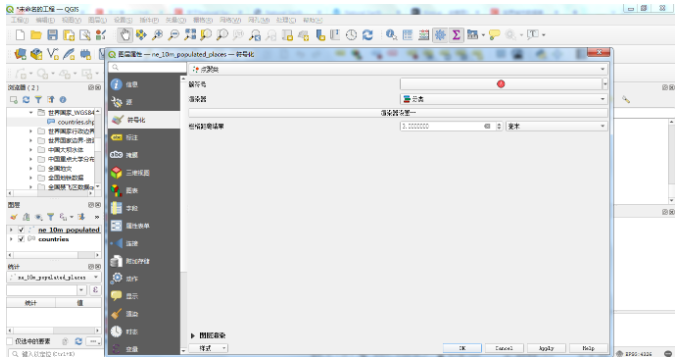Click Cancel in layer properties

(x=504, y=348)
